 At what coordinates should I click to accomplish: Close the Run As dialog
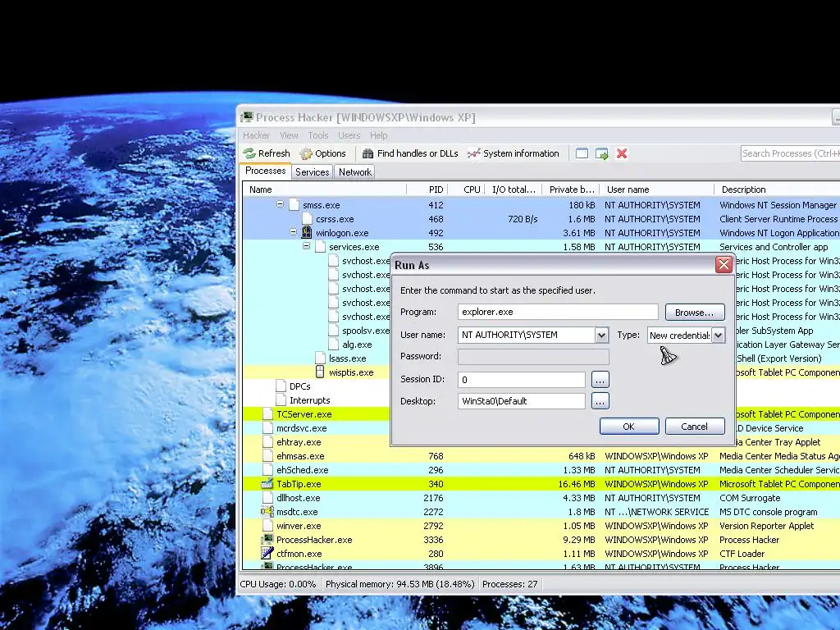724,265
